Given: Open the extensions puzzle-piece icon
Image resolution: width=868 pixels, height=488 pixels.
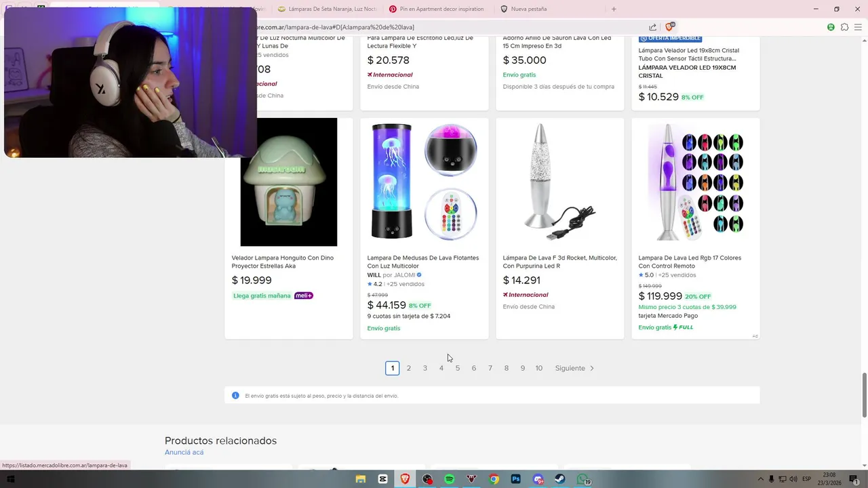Looking at the screenshot, I should click(x=844, y=27).
